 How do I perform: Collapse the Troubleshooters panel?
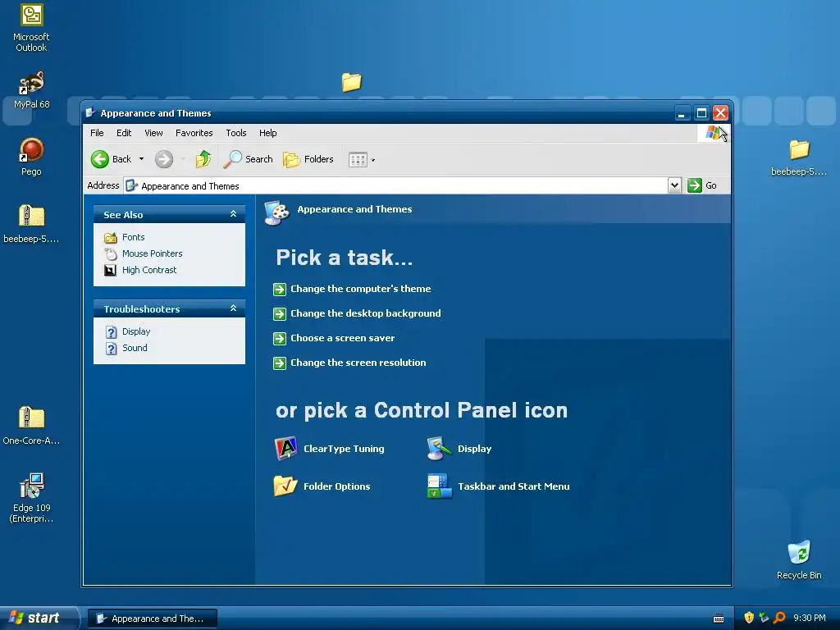[233, 308]
